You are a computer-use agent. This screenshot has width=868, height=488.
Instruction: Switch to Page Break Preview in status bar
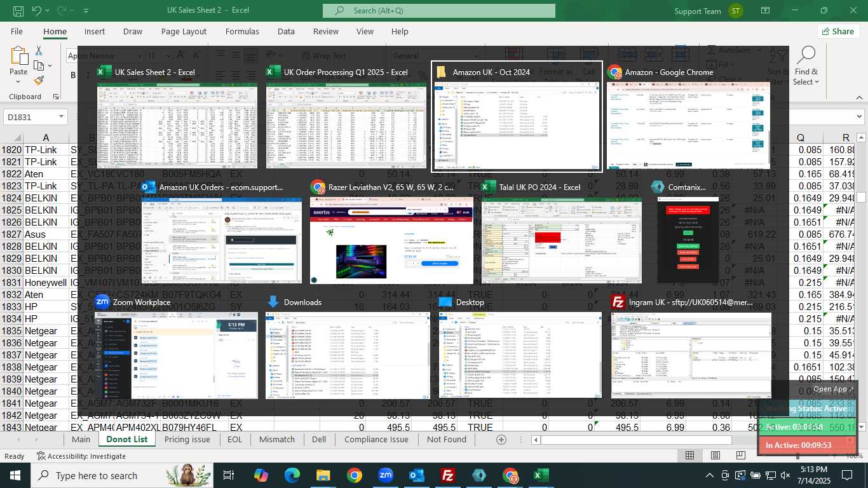742,456
